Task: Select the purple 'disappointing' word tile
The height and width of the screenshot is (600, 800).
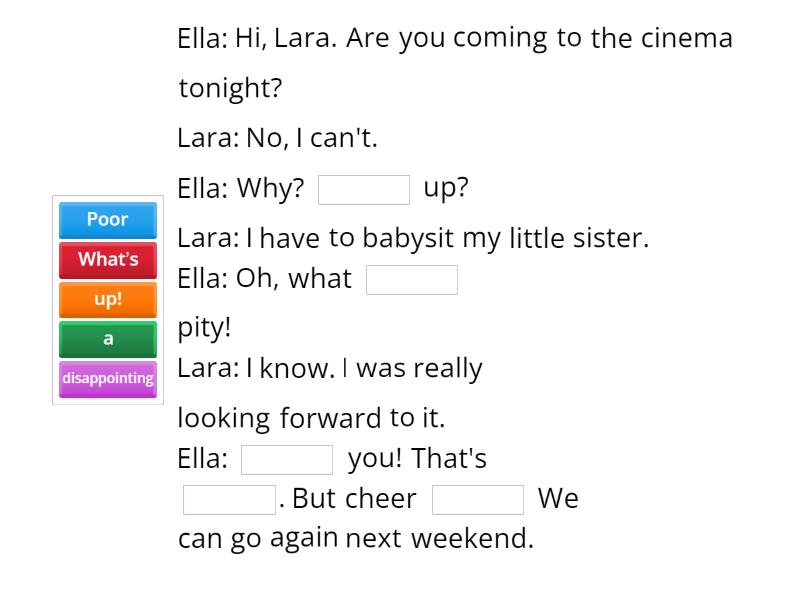Action: pos(107,378)
